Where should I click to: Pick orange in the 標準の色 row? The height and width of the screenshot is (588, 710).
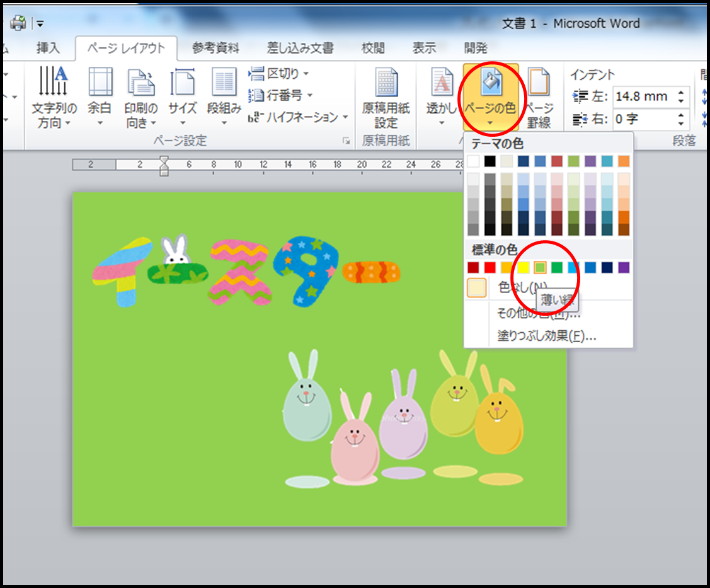pyautogui.click(x=507, y=268)
